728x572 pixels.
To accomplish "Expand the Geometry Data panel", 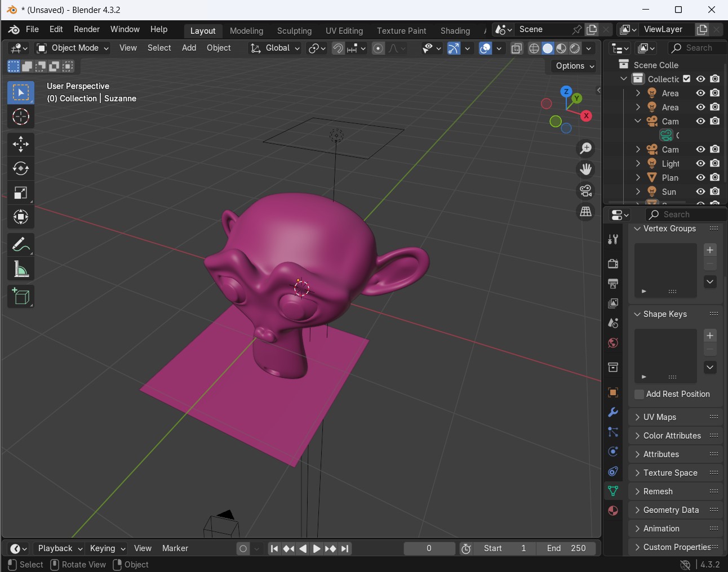I will [675, 510].
